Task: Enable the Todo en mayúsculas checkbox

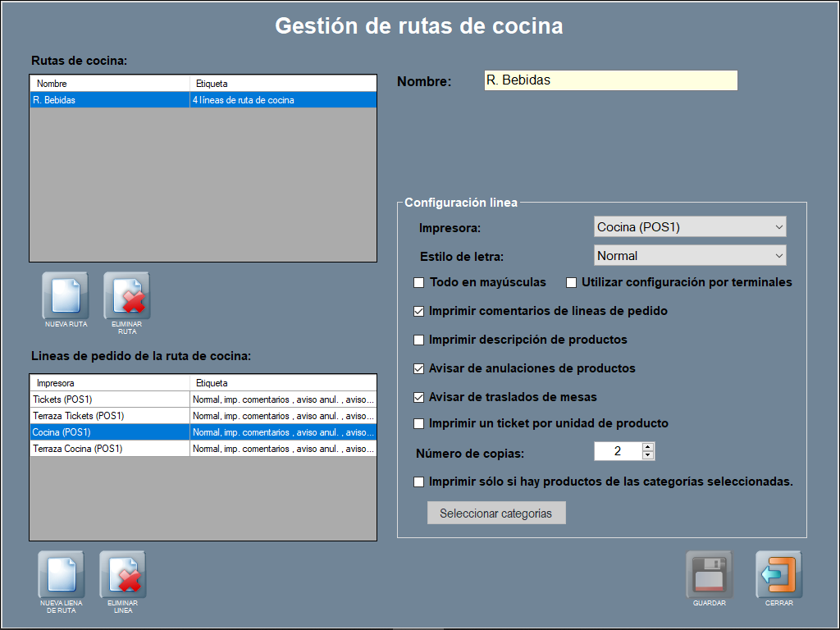Action: [419, 283]
